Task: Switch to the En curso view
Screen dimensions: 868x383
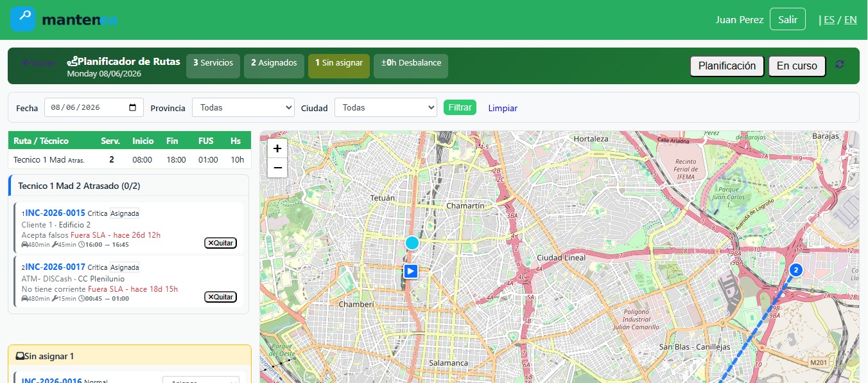Action: tap(797, 66)
